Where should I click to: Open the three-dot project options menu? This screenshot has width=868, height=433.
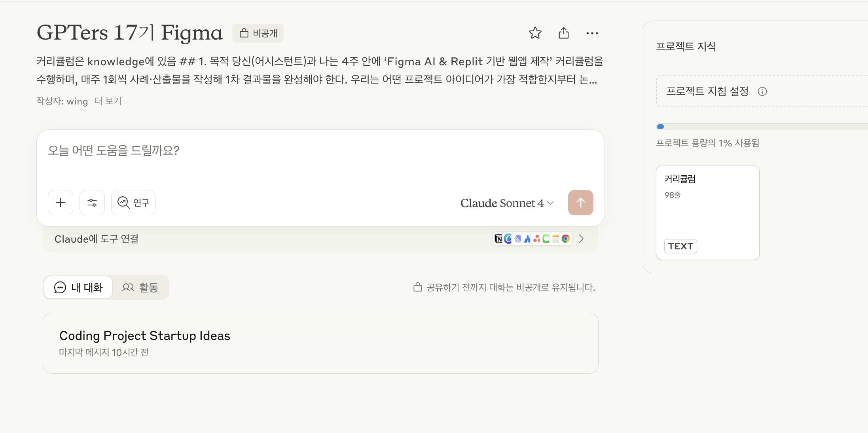(592, 33)
